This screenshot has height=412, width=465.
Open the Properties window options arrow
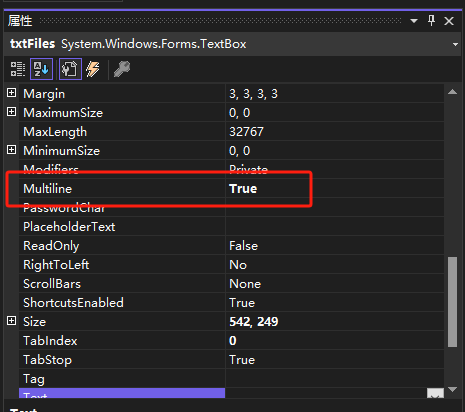tap(414, 21)
